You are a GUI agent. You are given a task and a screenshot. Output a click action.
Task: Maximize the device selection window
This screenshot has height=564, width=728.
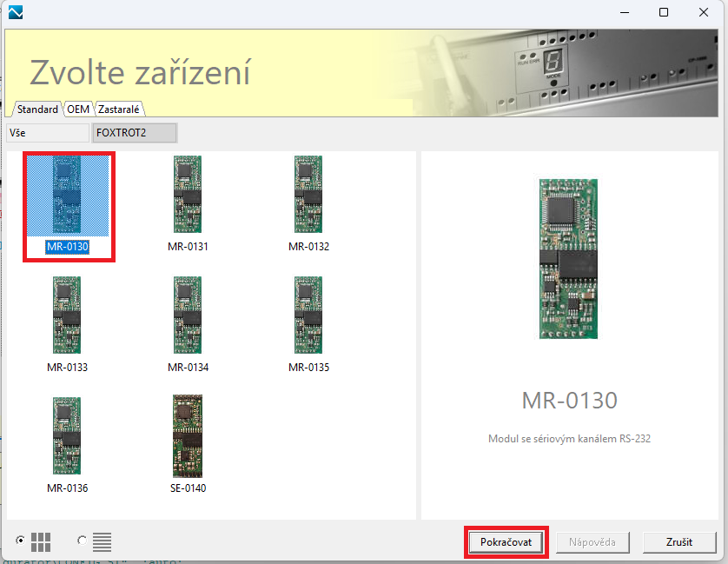click(x=664, y=13)
